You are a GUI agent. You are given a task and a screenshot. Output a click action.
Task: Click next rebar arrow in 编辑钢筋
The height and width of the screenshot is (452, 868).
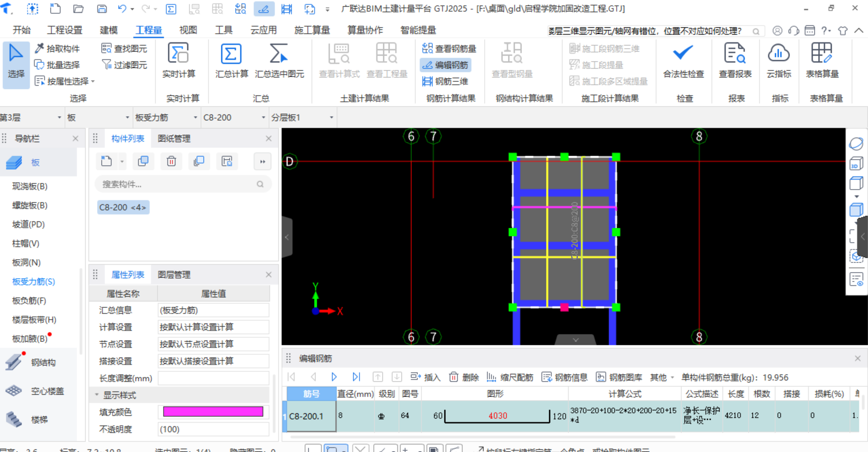[334, 377]
